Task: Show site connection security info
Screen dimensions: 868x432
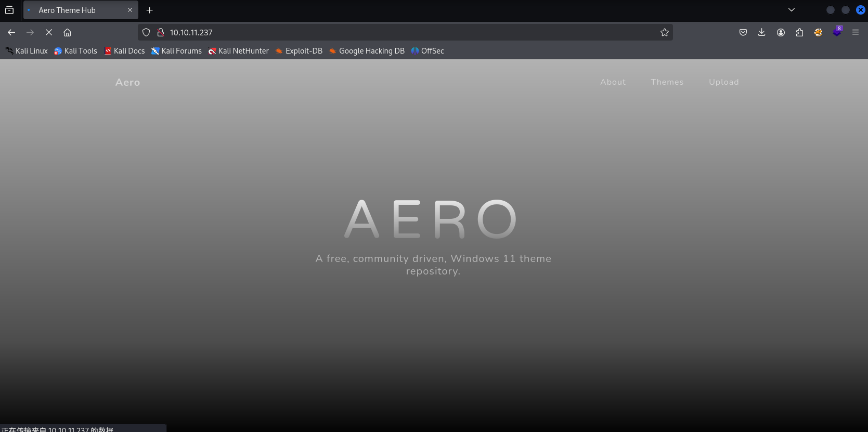Action: click(161, 32)
